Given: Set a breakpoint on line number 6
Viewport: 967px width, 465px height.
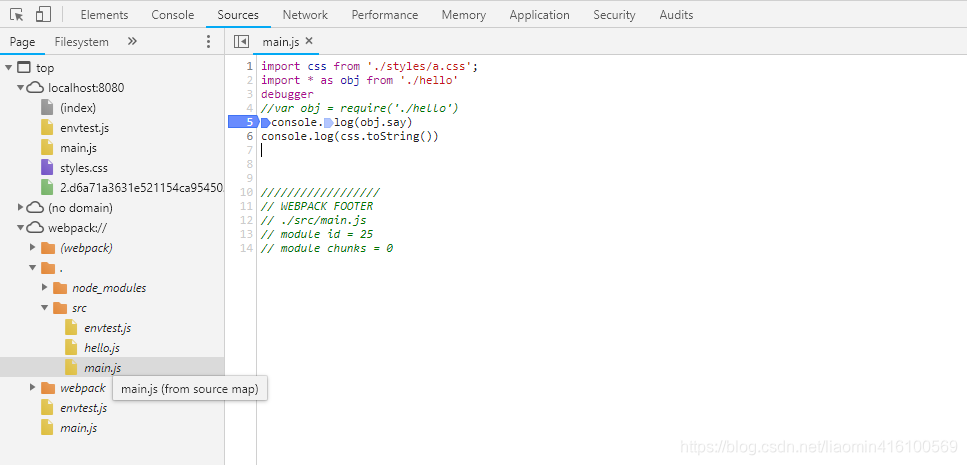Looking at the screenshot, I should pos(249,136).
